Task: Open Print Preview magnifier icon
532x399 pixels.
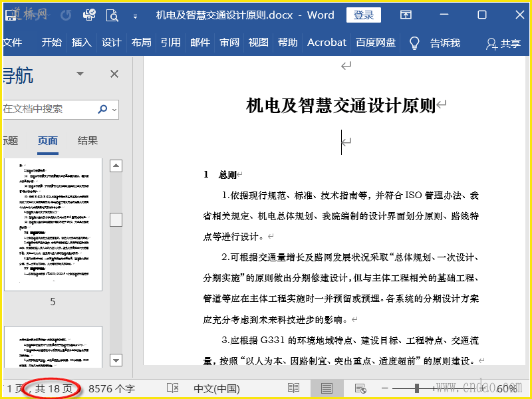Action: [112, 15]
